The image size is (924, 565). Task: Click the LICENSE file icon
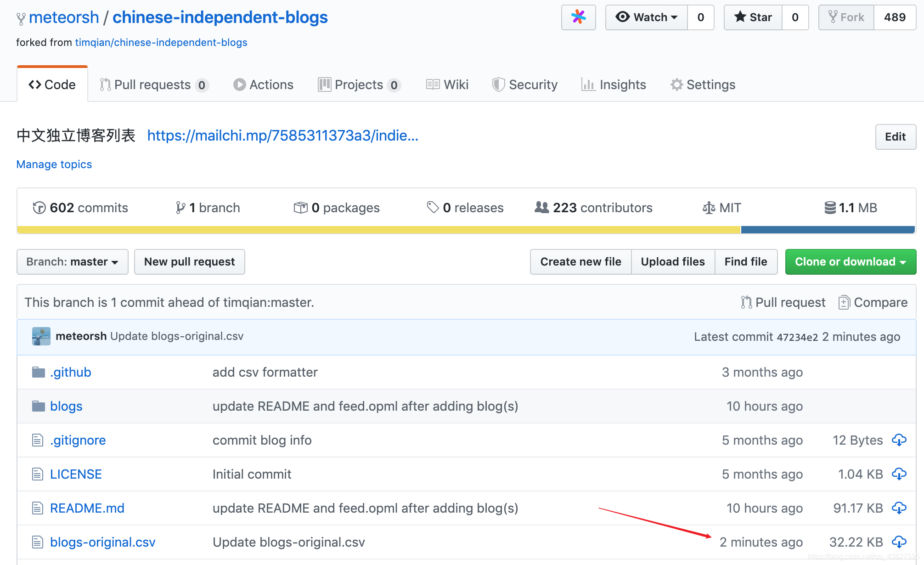click(38, 474)
